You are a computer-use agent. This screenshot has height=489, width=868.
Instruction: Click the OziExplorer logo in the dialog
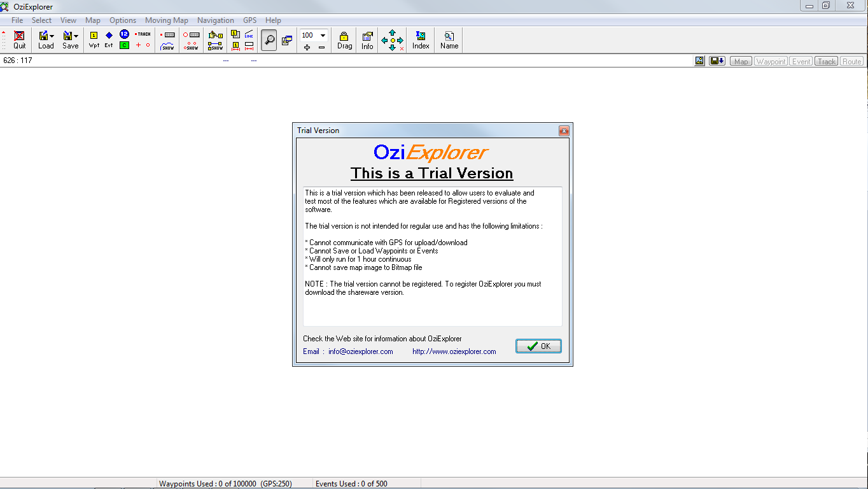(431, 152)
